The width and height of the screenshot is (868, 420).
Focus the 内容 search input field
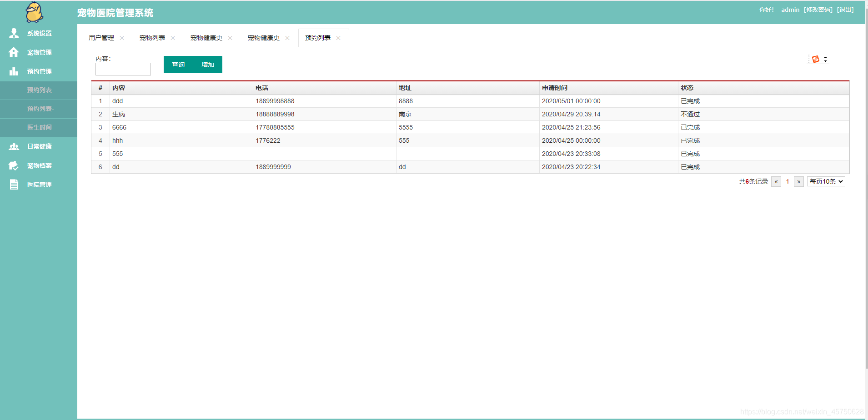pyautogui.click(x=123, y=69)
